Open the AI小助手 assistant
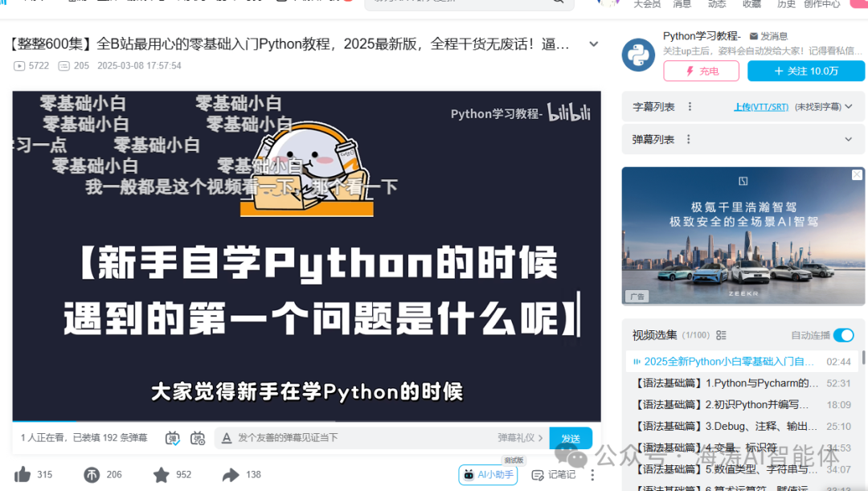This screenshot has width=868, height=491. pos(488,474)
